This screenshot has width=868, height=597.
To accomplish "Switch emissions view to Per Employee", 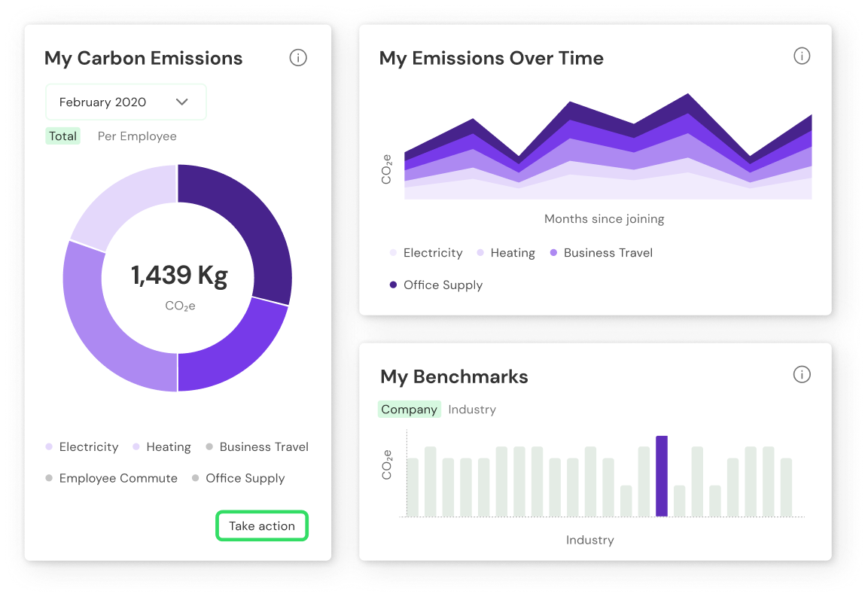I will [136, 136].
